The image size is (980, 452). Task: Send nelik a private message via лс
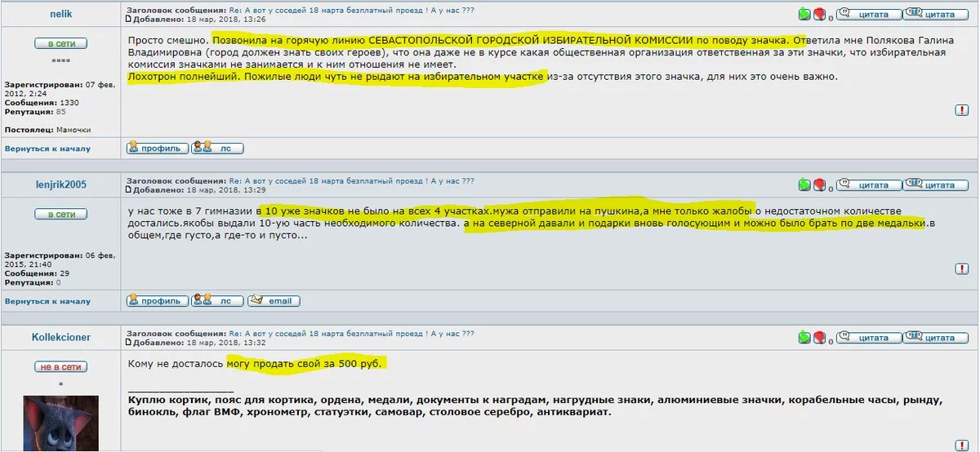click(x=217, y=148)
